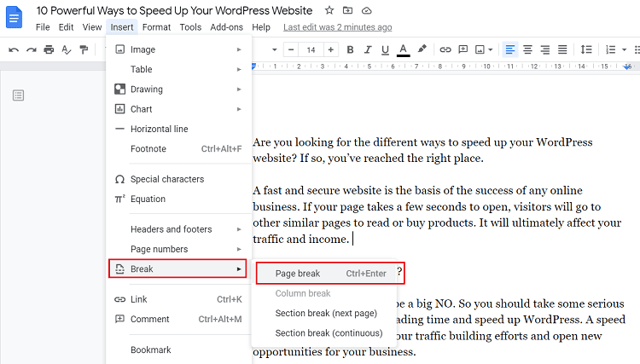This screenshot has height=364, width=640.
Task: Expand the Chart submenu
Action: tap(179, 109)
